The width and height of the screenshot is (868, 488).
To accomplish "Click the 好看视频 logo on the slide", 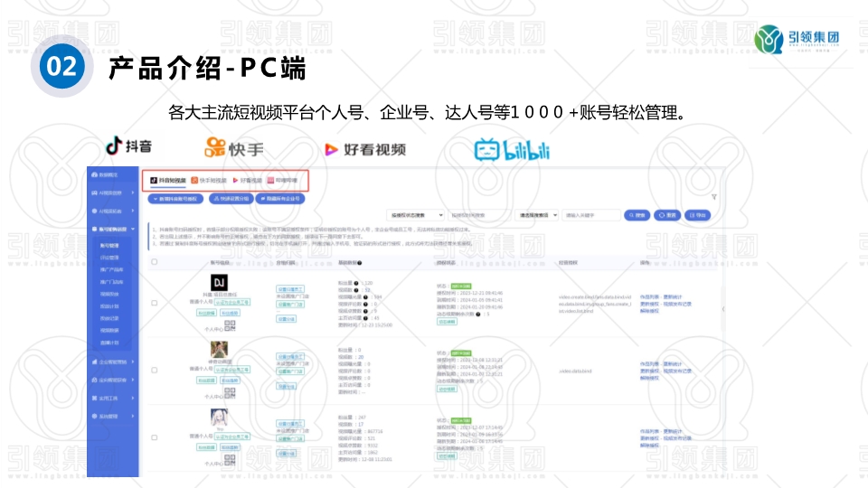I will (x=365, y=149).
